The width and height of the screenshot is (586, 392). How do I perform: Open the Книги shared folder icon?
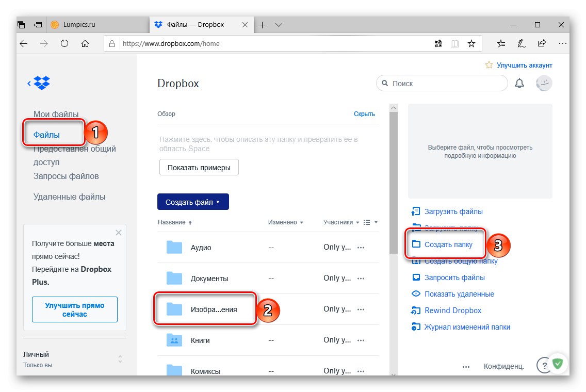[x=174, y=340]
